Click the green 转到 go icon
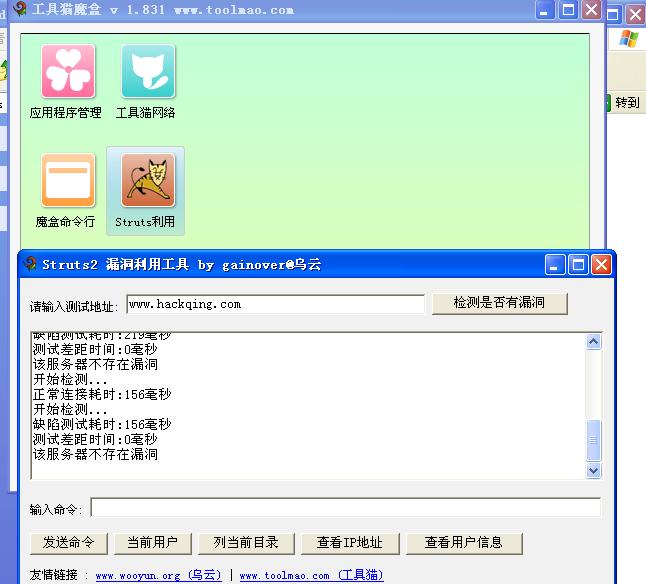The image size is (646, 584). pos(611,102)
